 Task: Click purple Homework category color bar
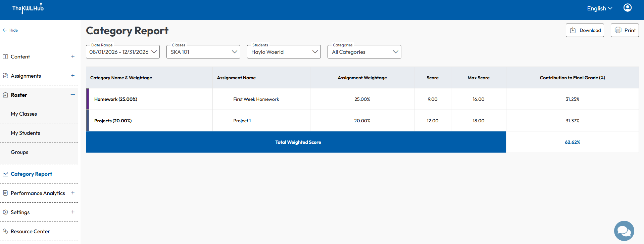tap(88, 99)
